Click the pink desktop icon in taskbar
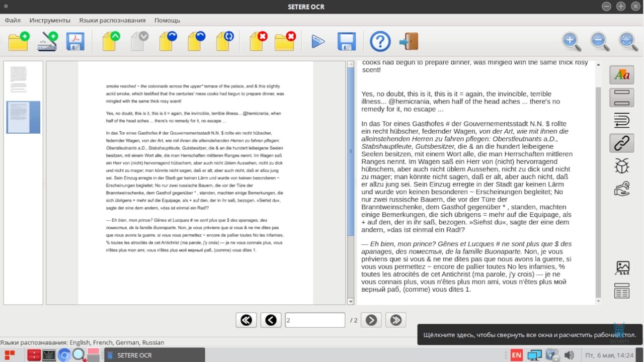 tap(93, 355)
